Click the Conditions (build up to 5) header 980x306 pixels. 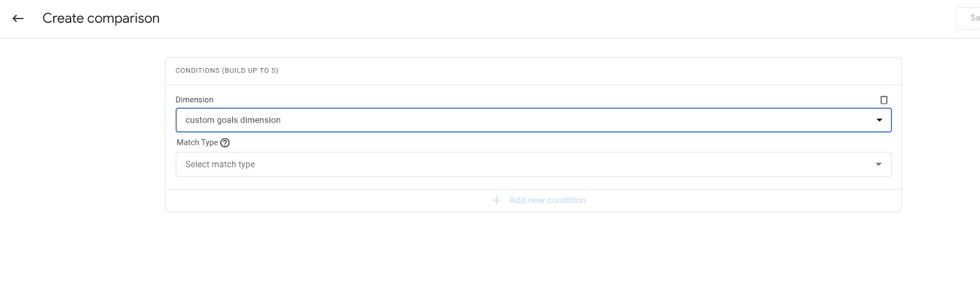(x=227, y=71)
